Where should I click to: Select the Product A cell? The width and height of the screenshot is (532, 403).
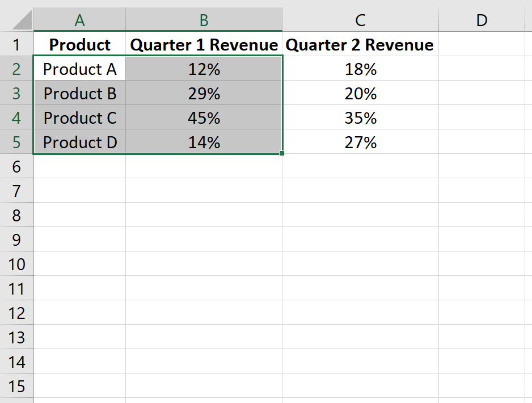tap(80, 69)
